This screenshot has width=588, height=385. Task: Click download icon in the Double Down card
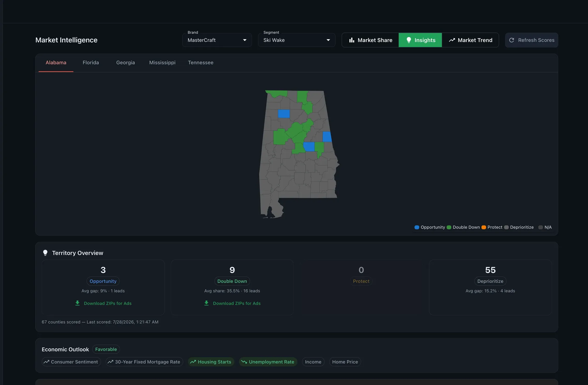(x=206, y=303)
